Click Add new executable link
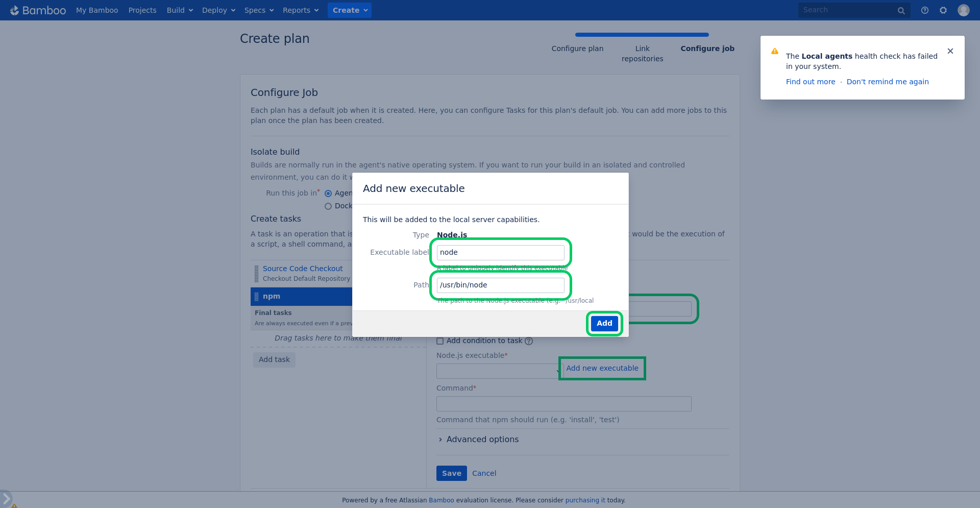980x508 pixels. [602, 368]
